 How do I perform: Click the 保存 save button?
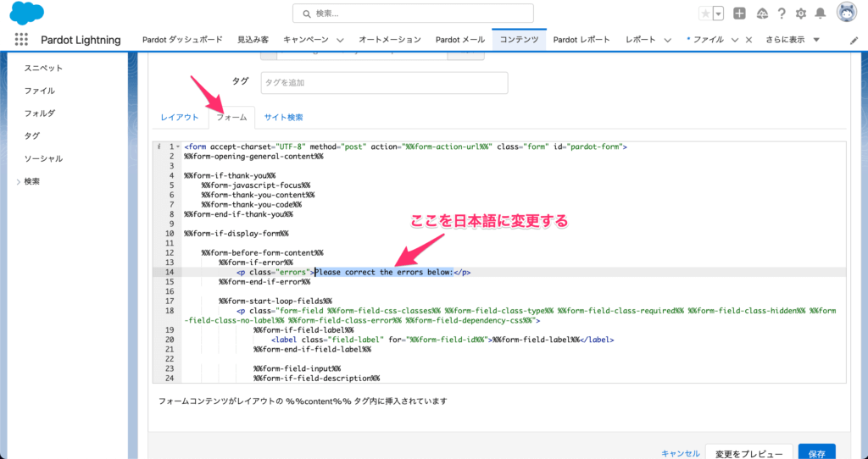[x=817, y=452]
